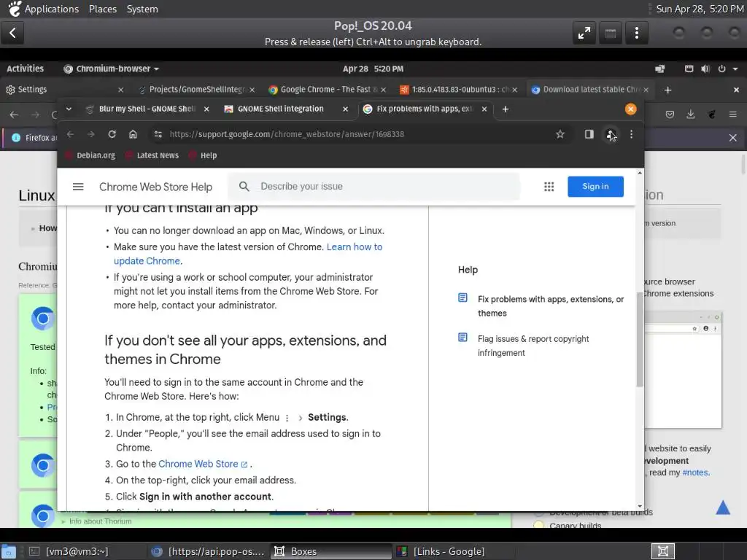Open Chromium profile avatar icon
Image resolution: width=747 pixels, height=560 pixels.
point(611,134)
